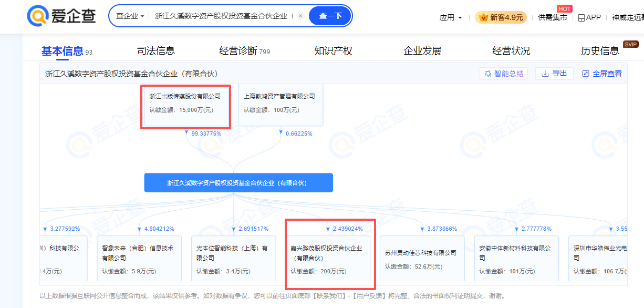The width and height of the screenshot is (644, 308).
Task: Click the 2.439024% stake label
Action: click(x=348, y=229)
